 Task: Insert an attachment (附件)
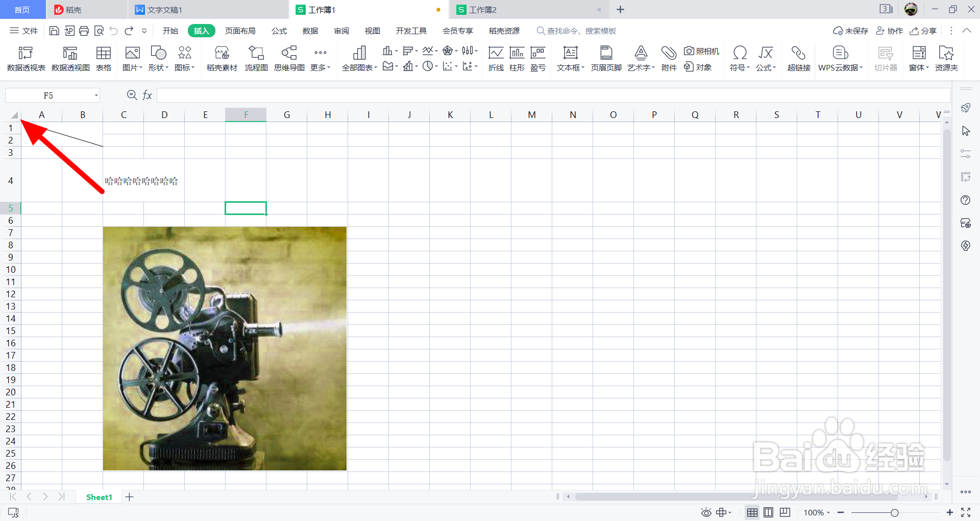pos(669,59)
